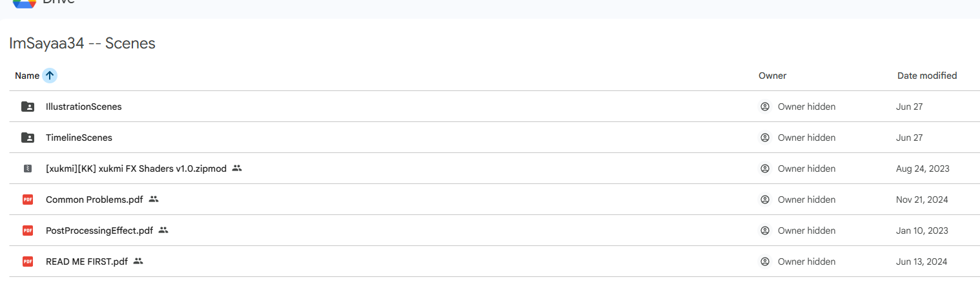The height and width of the screenshot is (308, 980).
Task: Open the IllustrationScenes folder
Action: [x=84, y=107]
